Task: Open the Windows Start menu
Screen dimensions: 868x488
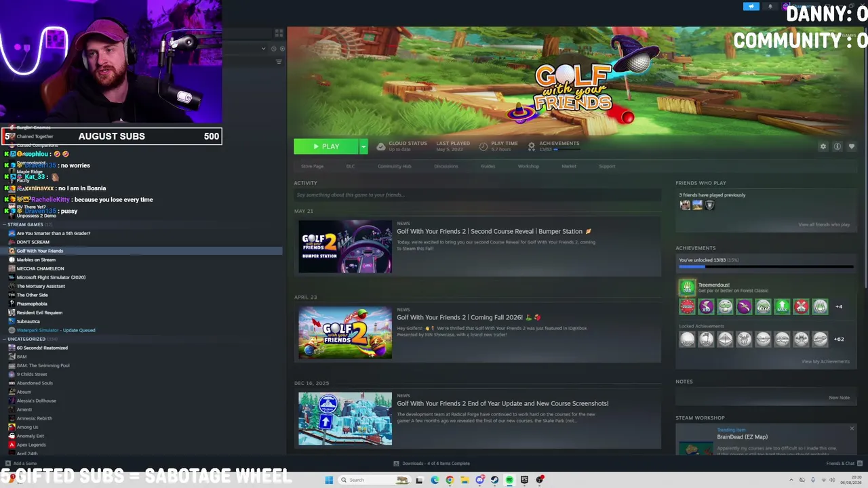Action: (329, 480)
